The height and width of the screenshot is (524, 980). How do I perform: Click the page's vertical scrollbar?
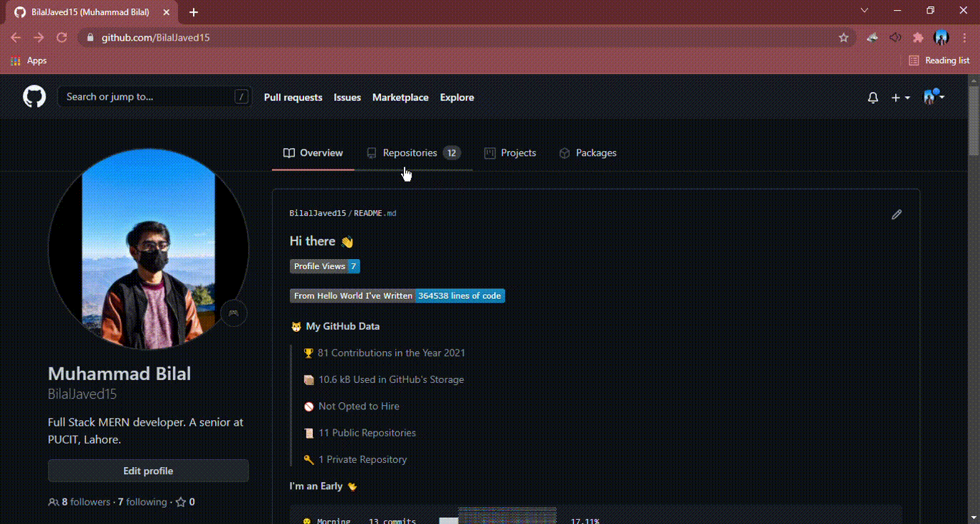(974, 121)
